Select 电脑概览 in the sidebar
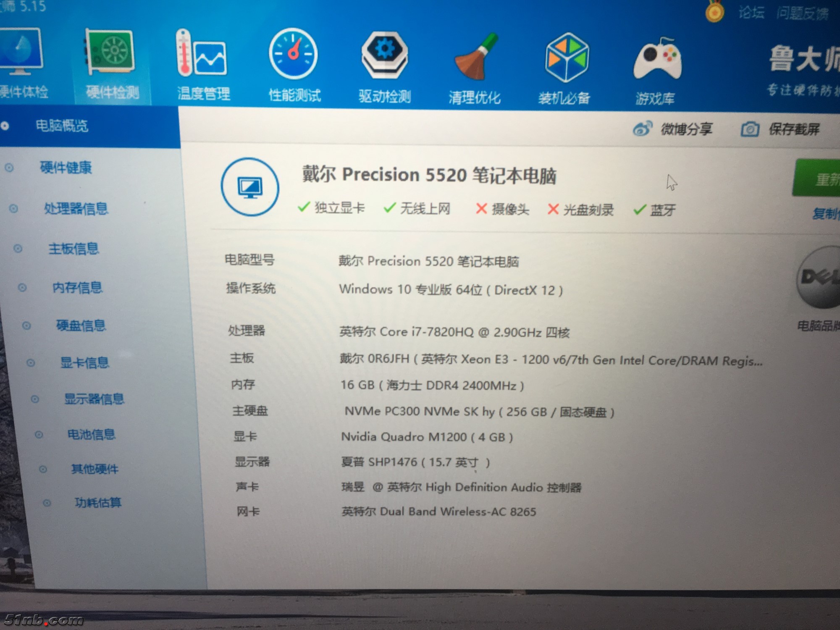 click(x=62, y=126)
